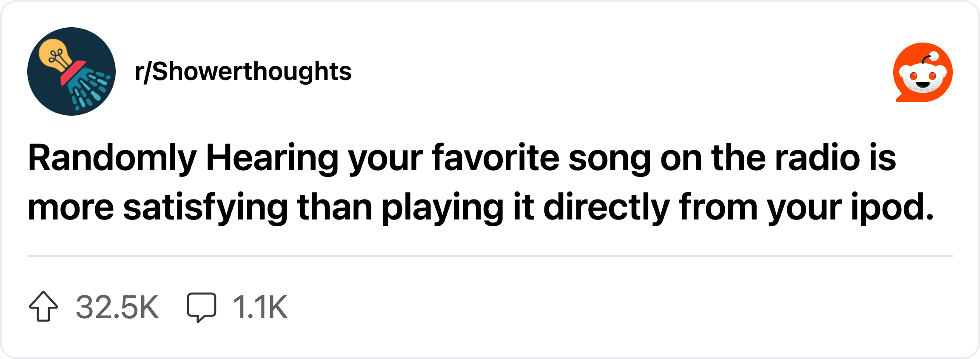This screenshot has height=359, width=980.
Task: Click the divider line below the title
Action: coord(490,256)
